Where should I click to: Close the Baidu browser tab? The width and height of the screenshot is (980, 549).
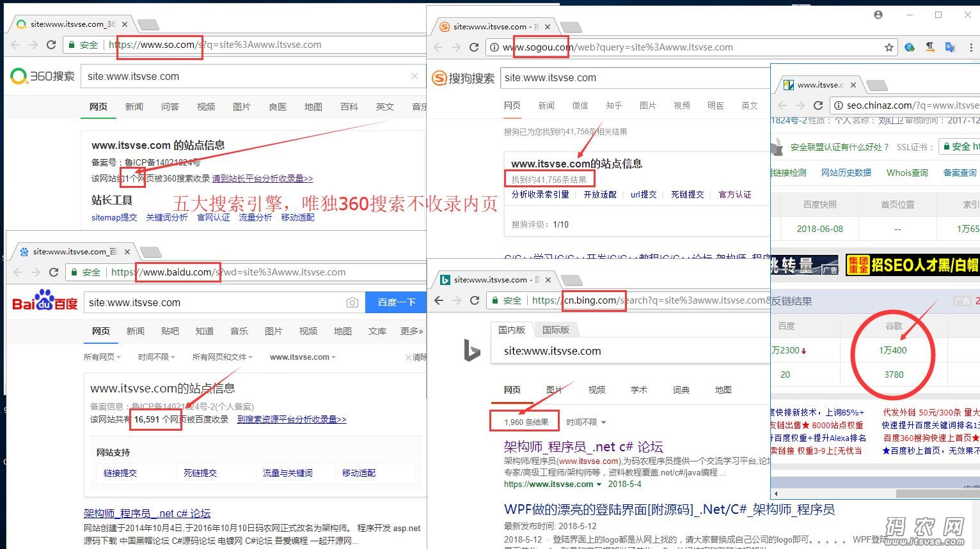127,252
